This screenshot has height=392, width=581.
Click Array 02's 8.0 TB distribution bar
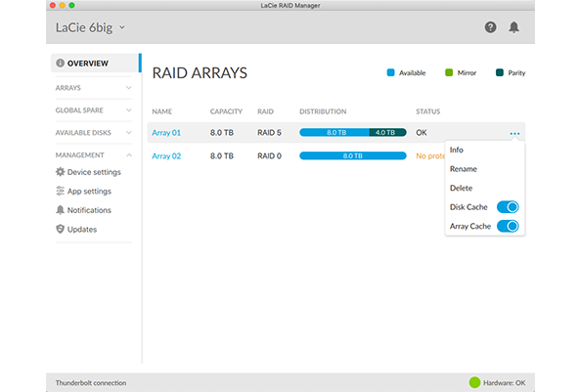coord(353,155)
